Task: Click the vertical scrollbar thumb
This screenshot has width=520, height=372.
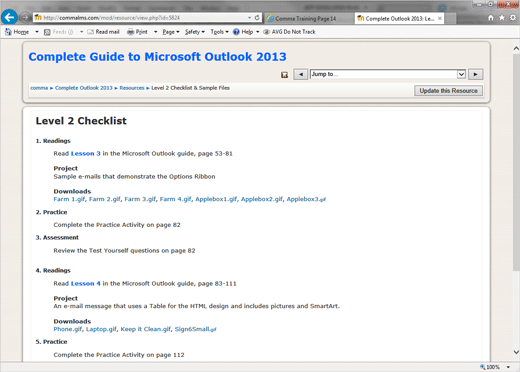Action: click(x=516, y=162)
